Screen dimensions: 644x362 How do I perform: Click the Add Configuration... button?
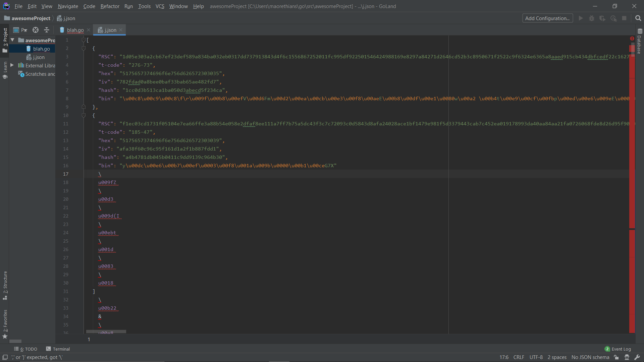click(x=547, y=18)
